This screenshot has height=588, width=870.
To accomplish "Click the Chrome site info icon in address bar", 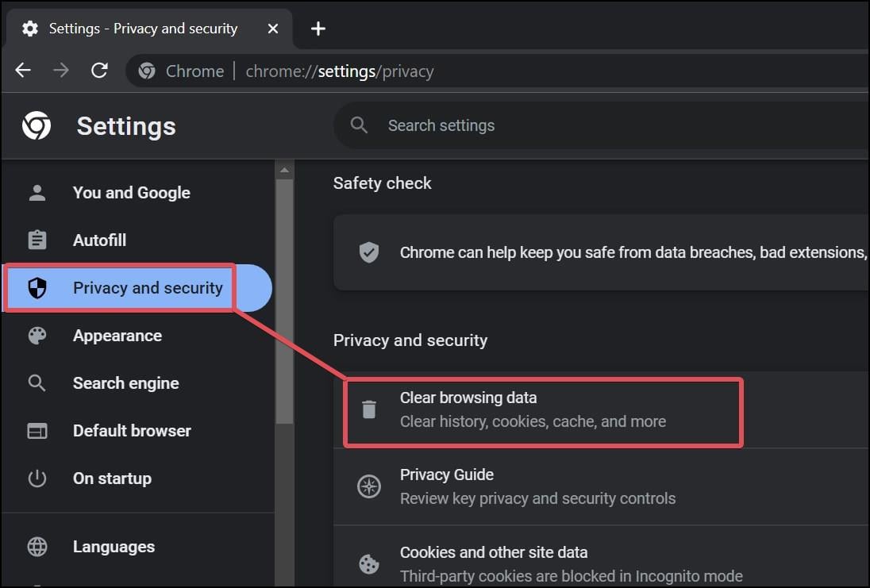I will (147, 71).
